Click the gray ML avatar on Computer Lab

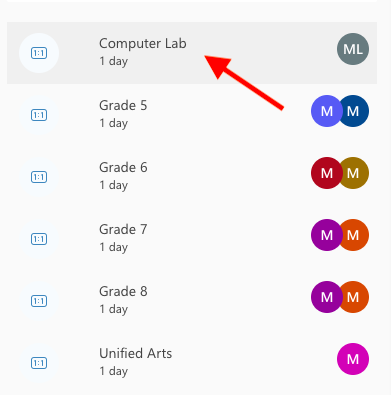click(x=353, y=49)
